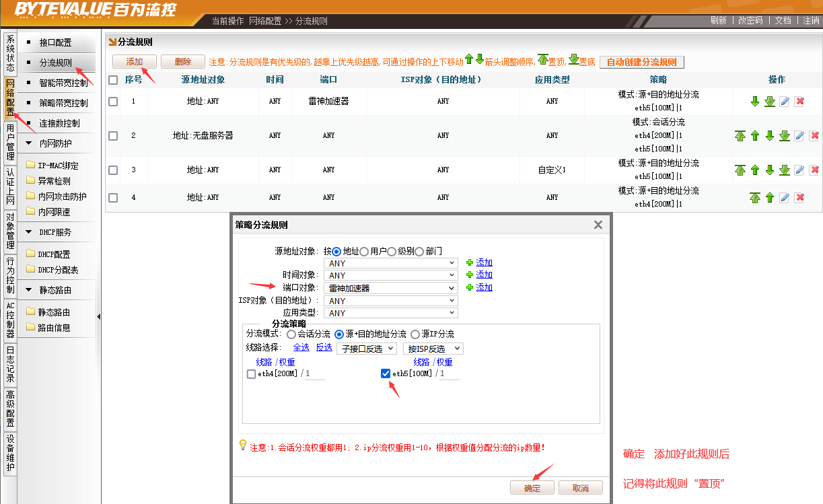Edit rule 3 (自定义1)
This screenshot has width=823, height=504.
click(x=799, y=170)
